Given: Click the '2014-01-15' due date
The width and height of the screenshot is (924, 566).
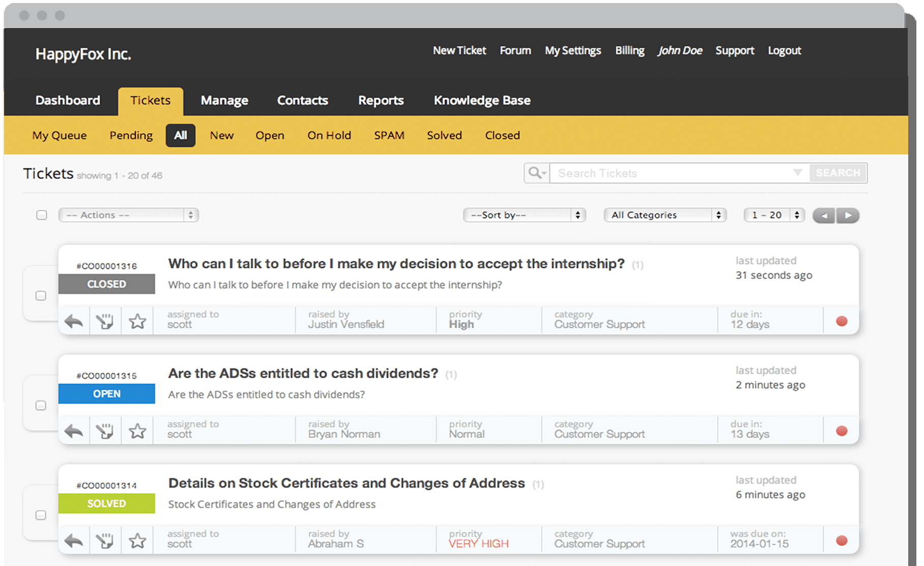Looking at the screenshot, I should click(x=760, y=544).
